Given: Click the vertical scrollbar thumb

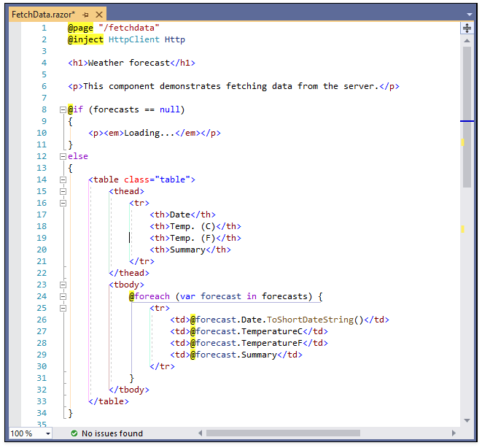Looking at the screenshot, I should (x=467, y=117).
